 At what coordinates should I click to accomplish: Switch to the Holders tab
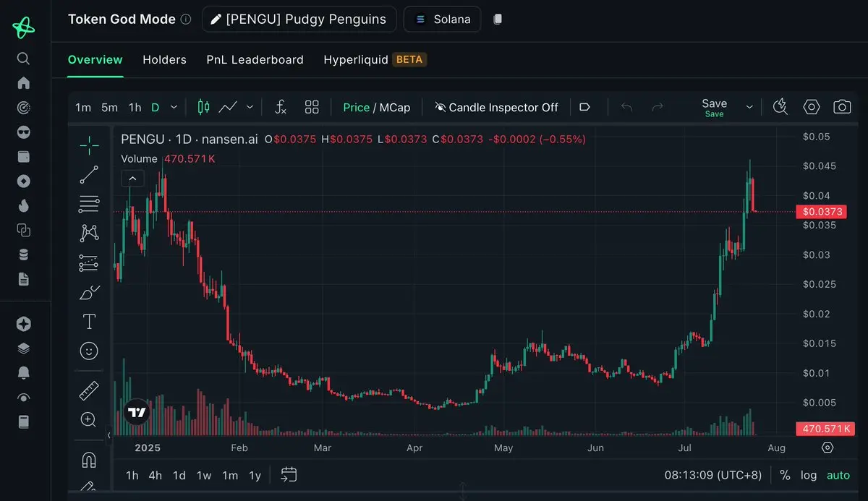[164, 60]
